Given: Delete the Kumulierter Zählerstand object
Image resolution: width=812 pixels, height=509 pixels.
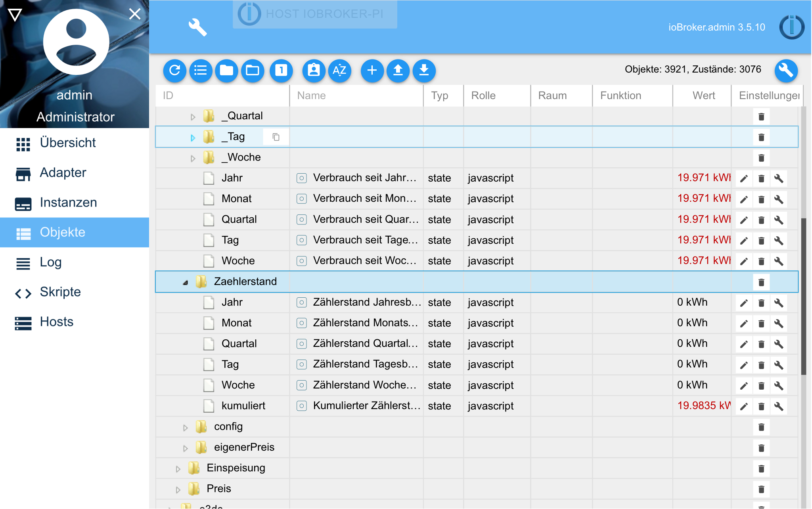Looking at the screenshot, I should click(761, 406).
